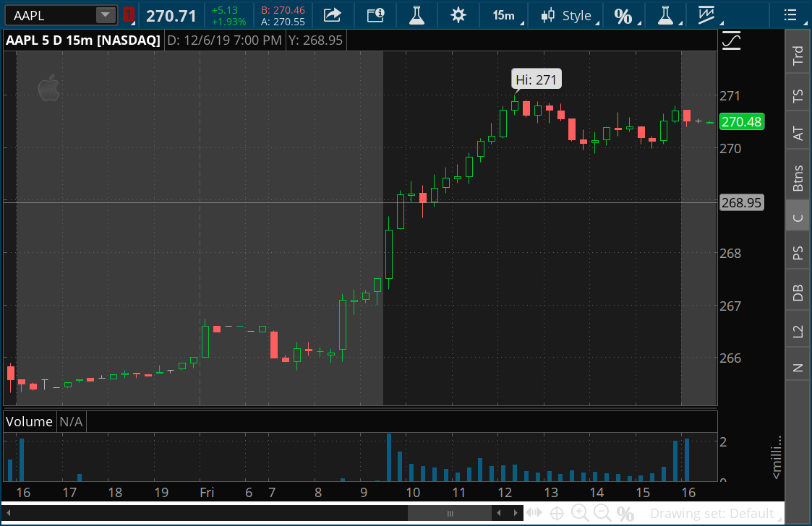Click the last price 270.71
Viewport: 812px width, 526px height.
click(171, 16)
